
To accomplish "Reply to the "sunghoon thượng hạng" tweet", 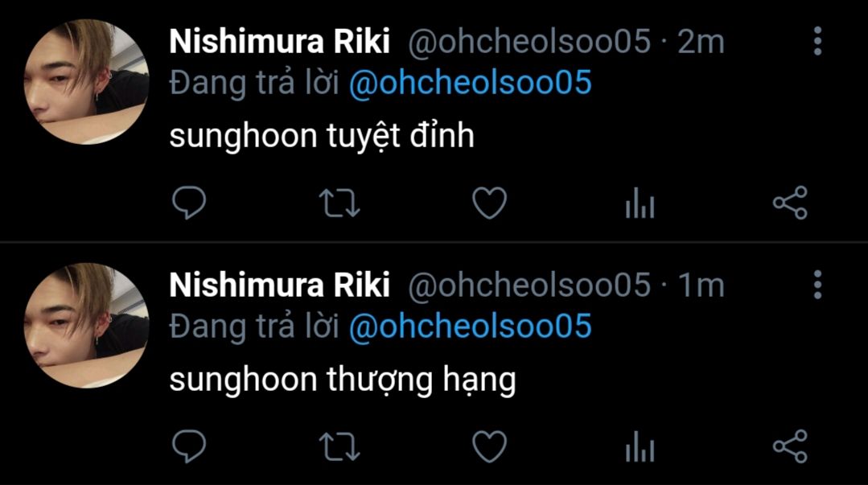I will [190, 446].
